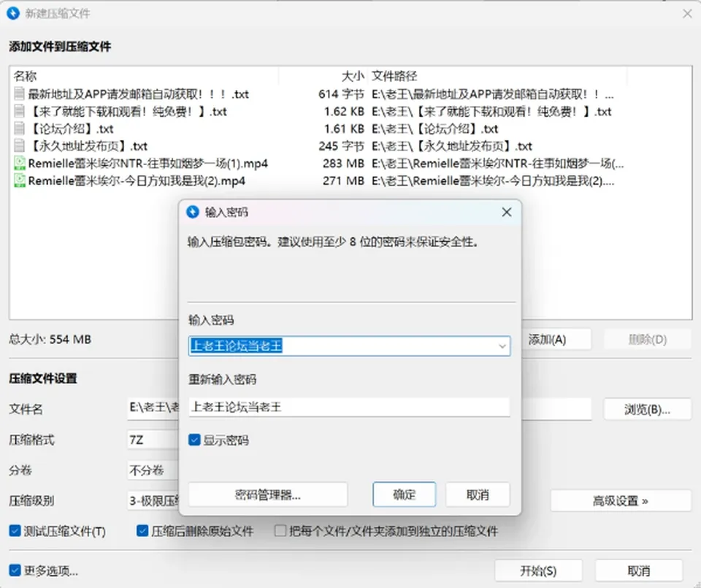
Task: Select text file icon for 来了就能下载和观看 row
Action: pos(19,111)
